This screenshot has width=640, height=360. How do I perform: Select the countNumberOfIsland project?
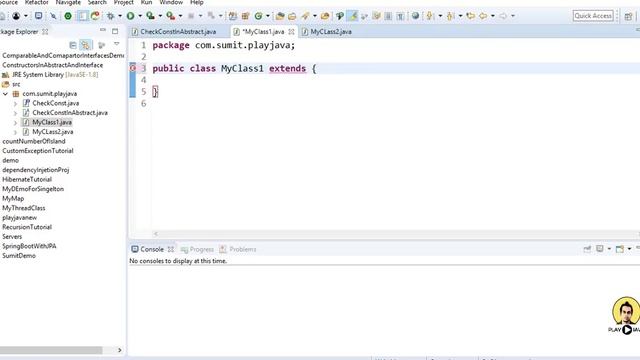(x=34, y=141)
